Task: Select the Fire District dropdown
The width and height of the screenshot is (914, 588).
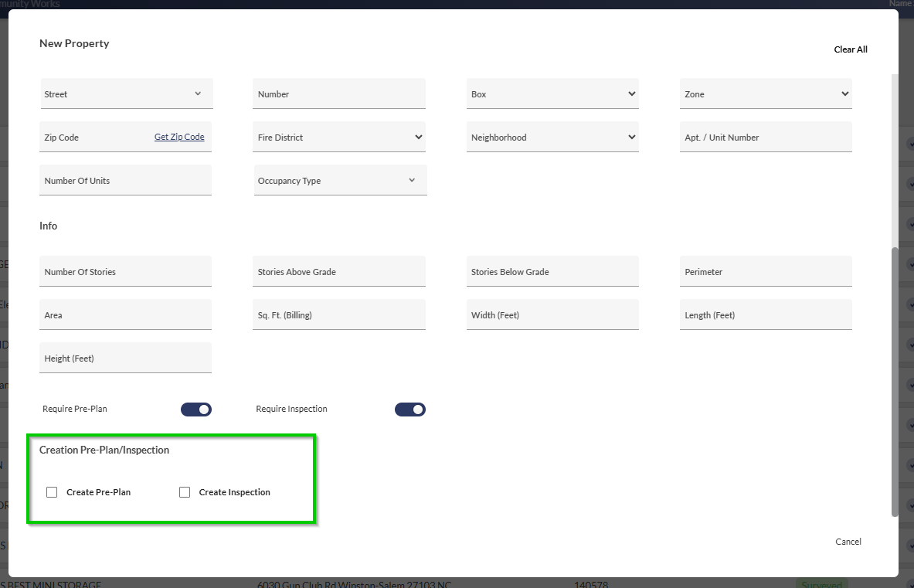Action: coord(339,138)
